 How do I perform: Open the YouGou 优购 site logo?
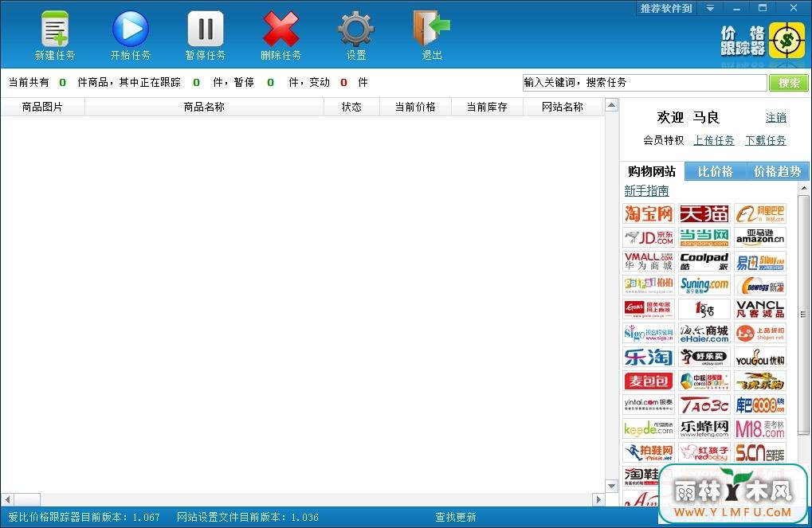pos(759,357)
